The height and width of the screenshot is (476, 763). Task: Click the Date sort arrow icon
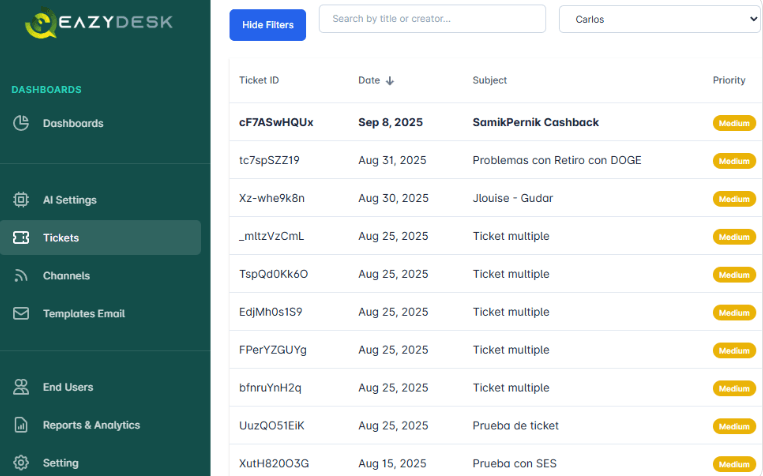[x=390, y=81]
